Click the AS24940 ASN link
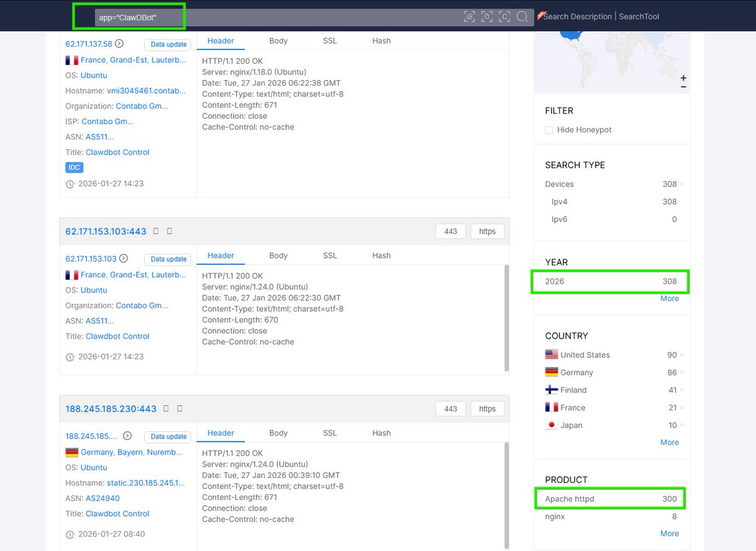The height and width of the screenshot is (551, 756). [103, 498]
